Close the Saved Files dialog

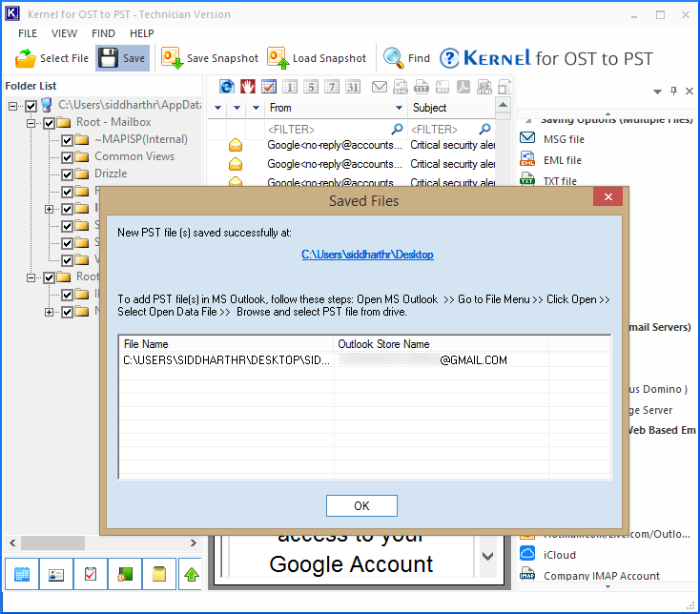point(607,196)
